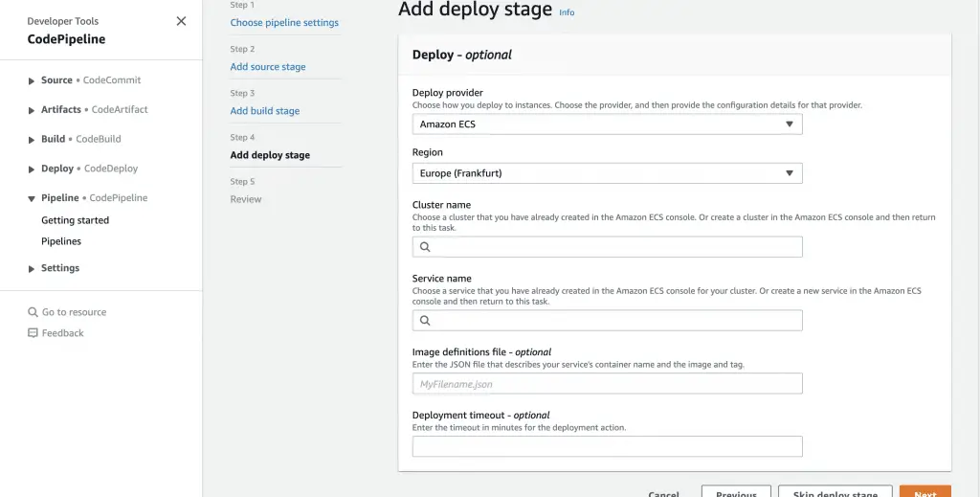Viewport: 980px width, 497px height.
Task: Click the Skip deploy stage button
Action: 835,491
